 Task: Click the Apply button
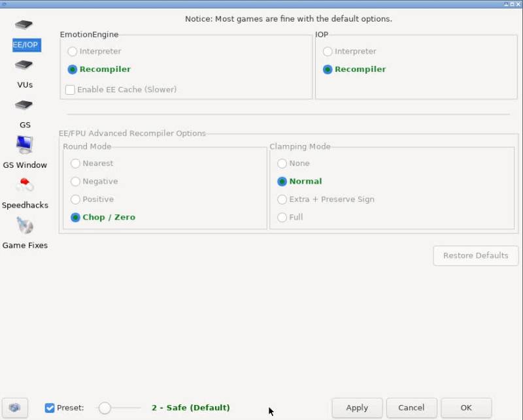coord(357,408)
